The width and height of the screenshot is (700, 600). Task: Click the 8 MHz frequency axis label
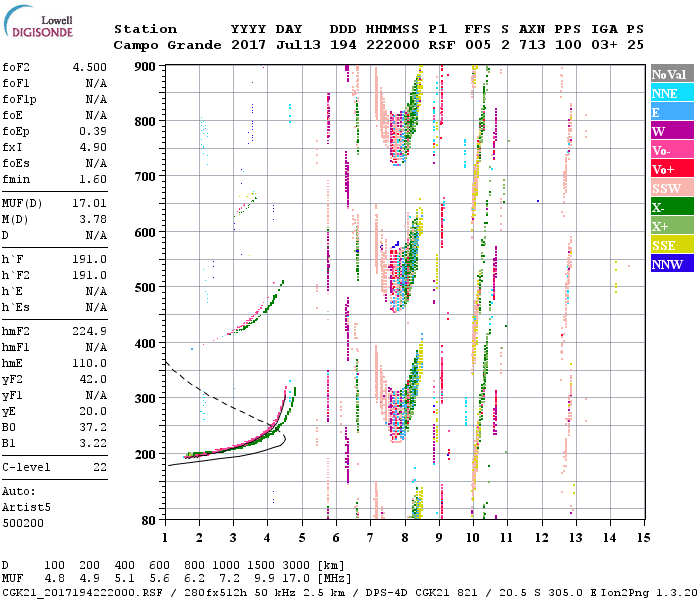tap(404, 538)
